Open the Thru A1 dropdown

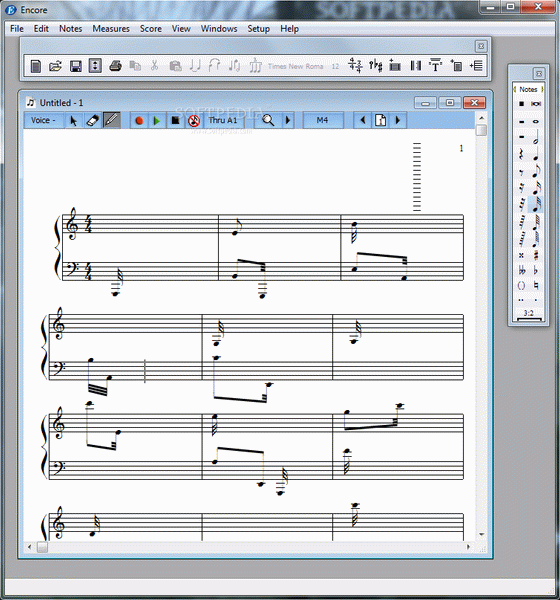pyautogui.click(x=223, y=121)
